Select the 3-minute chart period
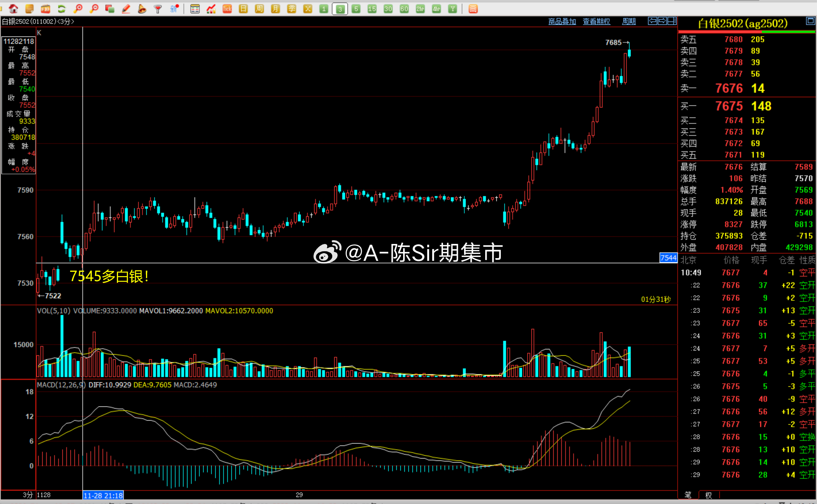 coord(340,9)
